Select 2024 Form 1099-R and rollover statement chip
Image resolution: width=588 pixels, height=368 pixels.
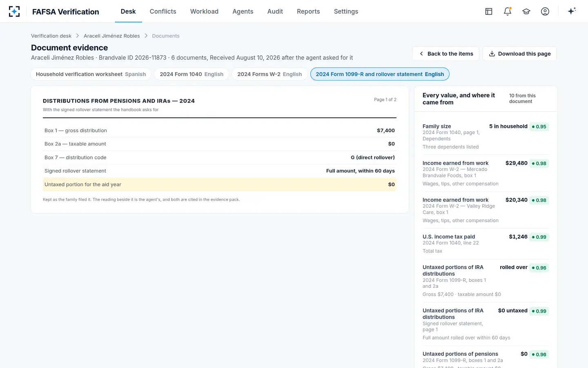click(x=380, y=74)
